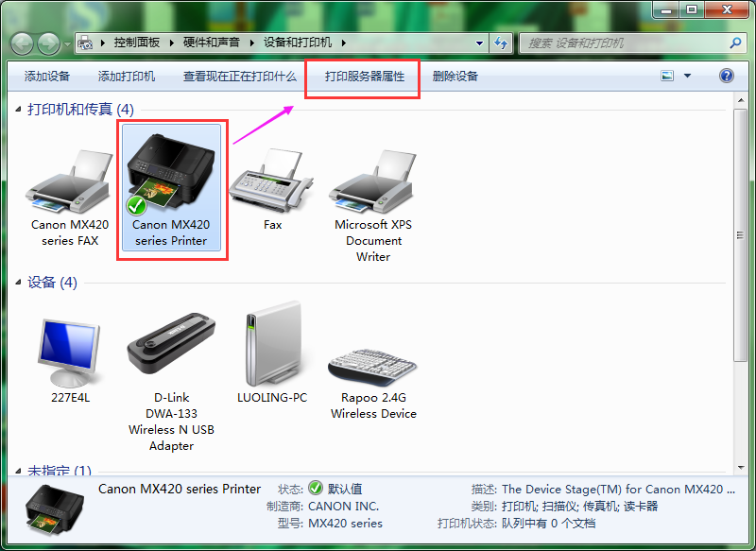Minimize the Devices and Printers window

pyautogui.click(x=666, y=9)
